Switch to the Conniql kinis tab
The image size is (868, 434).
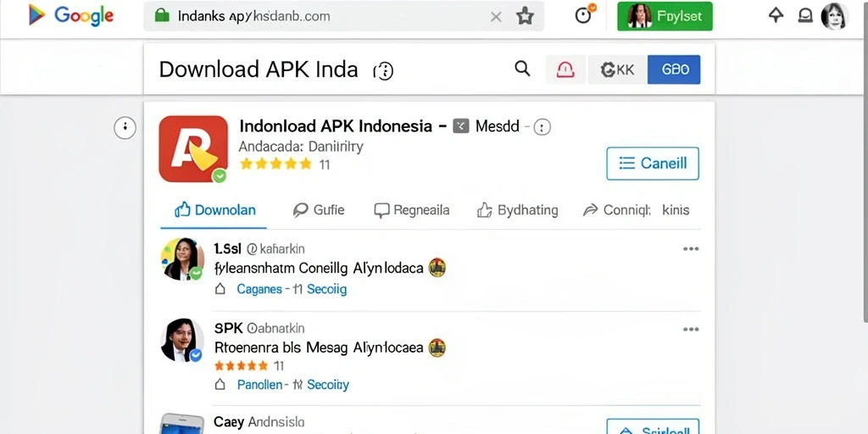coord(636,210)
